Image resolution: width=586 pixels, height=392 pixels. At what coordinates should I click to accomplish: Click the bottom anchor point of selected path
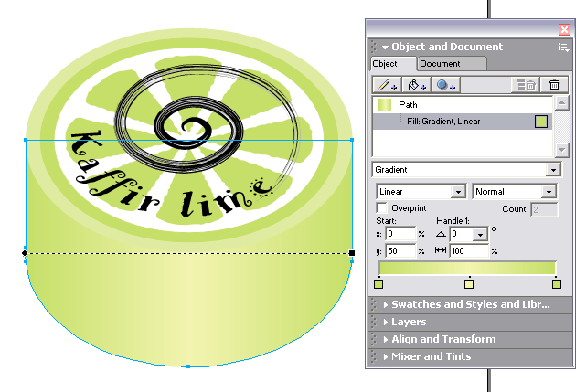click(188, 366)
